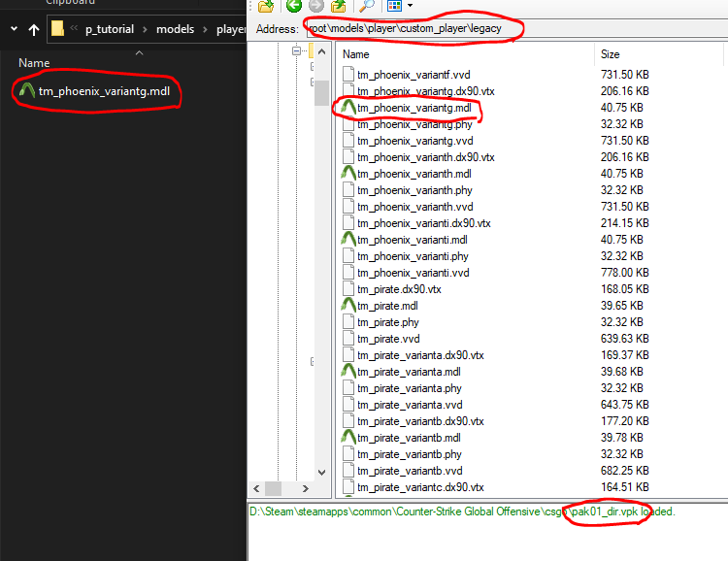Click model icon of tm_phoenix_varianth.mdl
This screenshot has height=561, width=728.
point(348,173)
